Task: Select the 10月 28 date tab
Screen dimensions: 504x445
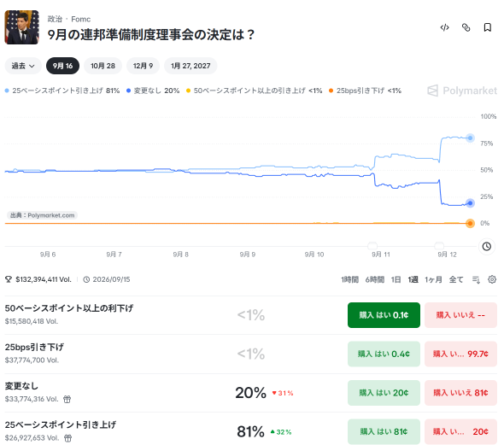Action: tap(103, 66)
